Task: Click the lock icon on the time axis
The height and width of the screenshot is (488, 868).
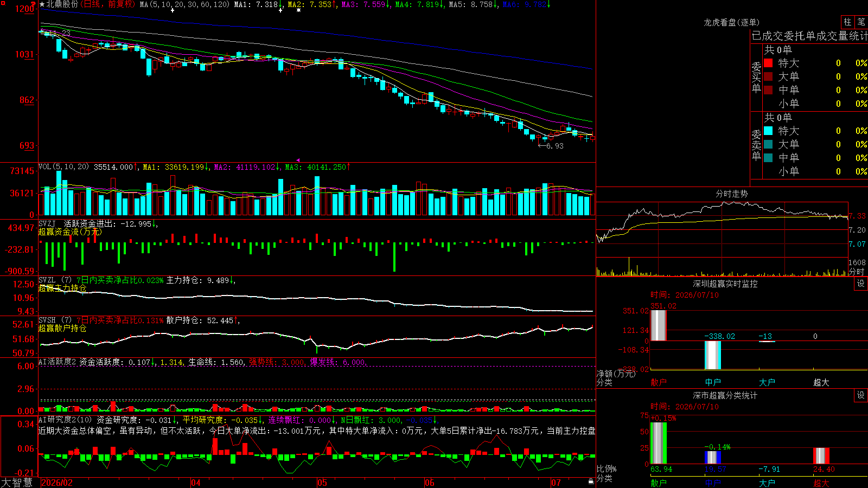Action: click(x=591, y=481)
